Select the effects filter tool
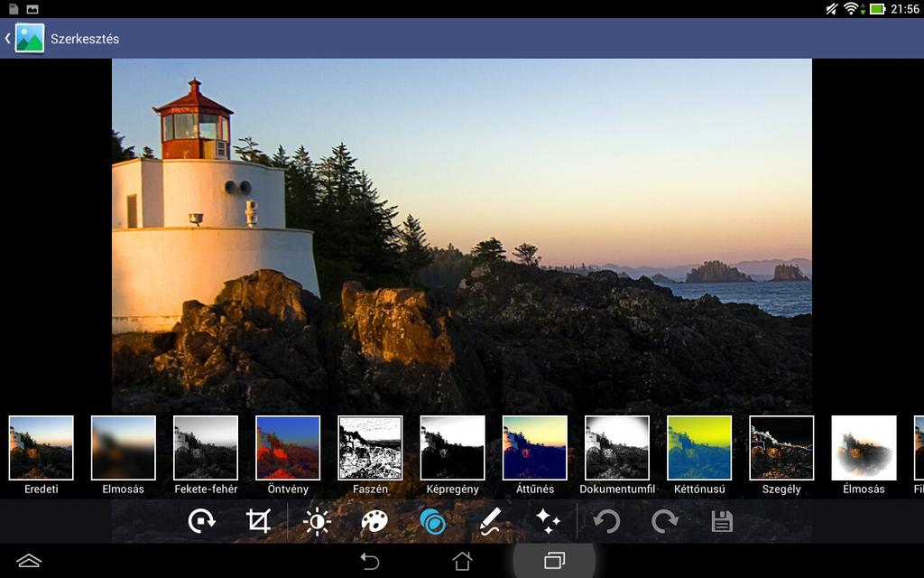 pyautogui.click(x=433, y=521)
